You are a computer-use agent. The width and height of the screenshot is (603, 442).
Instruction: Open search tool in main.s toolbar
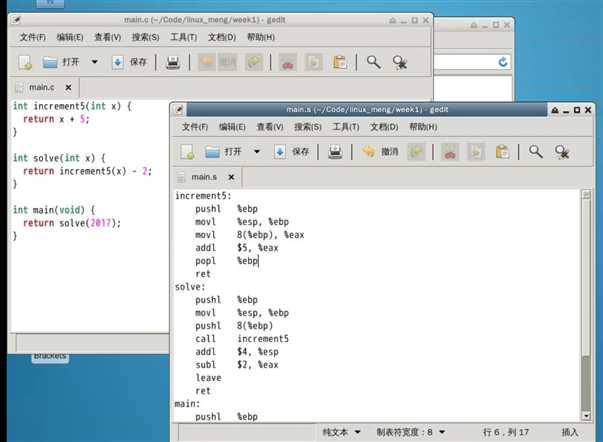(535, 152)
